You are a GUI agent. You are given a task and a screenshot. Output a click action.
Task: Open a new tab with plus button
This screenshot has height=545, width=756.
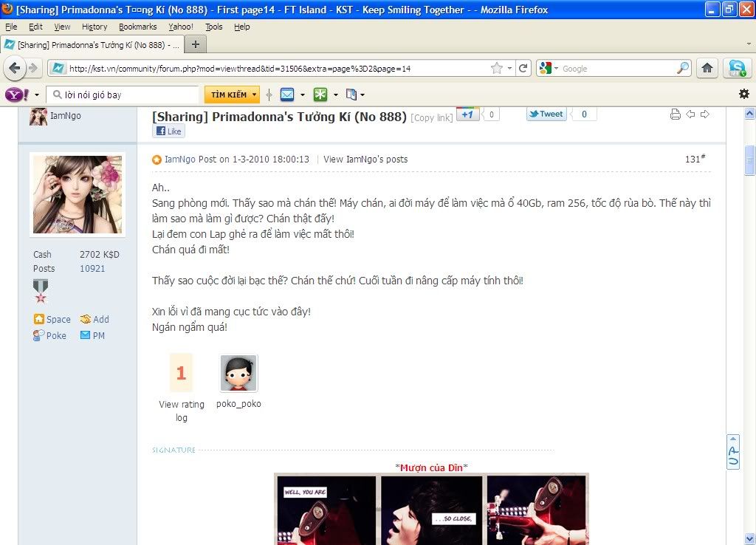[x=195, y=45]
